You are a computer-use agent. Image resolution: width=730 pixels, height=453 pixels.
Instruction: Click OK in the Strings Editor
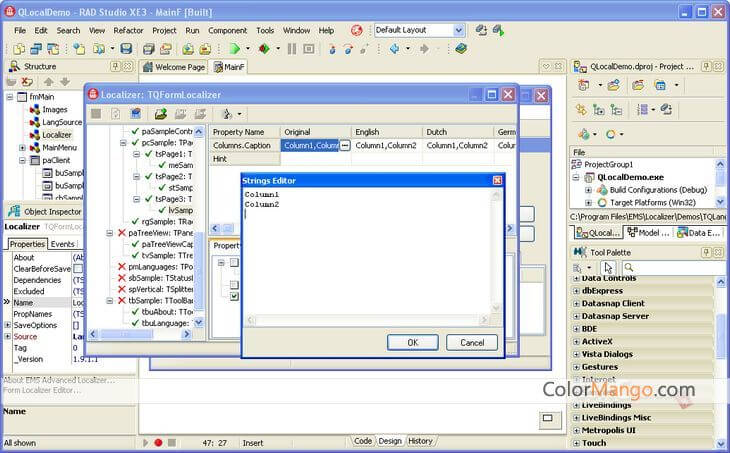coord(412,342)
